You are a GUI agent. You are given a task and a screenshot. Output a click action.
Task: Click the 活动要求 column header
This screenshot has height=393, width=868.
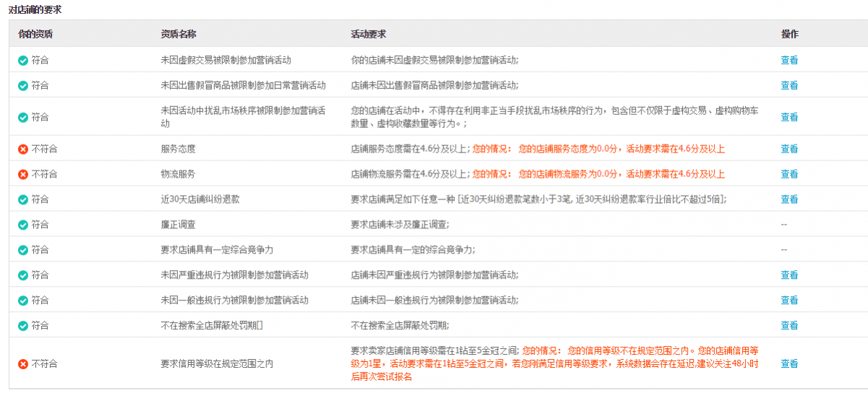pyautogui.click(x=368, y=34)
